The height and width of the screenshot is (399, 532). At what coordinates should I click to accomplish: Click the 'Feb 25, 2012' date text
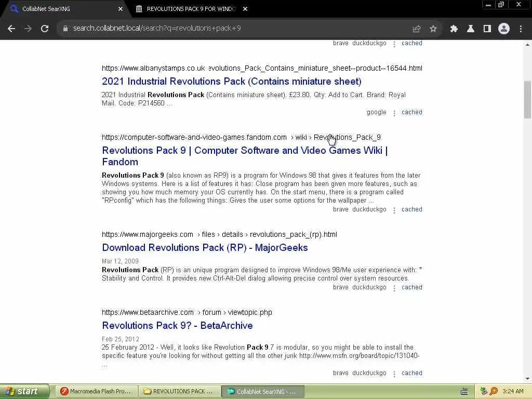tap(121, 339)
